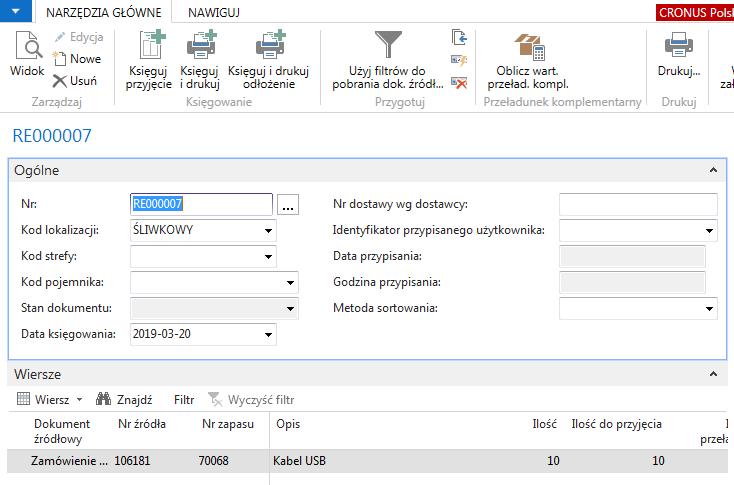734x485 pixels.
Task: Open Stan dokumentu dropdown
Action: tap(290, 309)
